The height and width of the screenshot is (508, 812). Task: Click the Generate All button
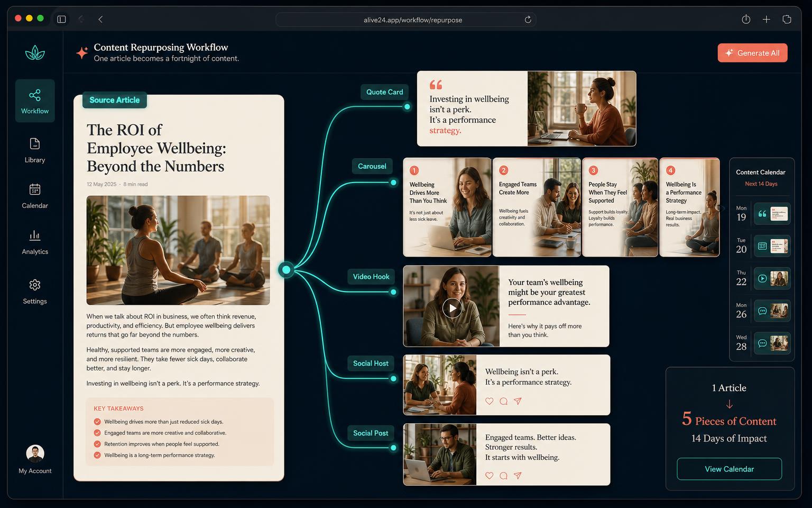(x=752, y=53)
